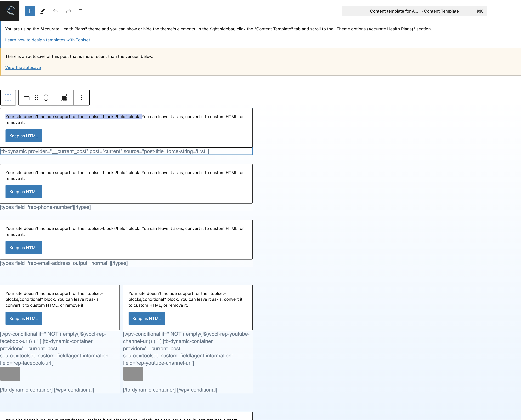Open the Content Template command palette bar
Image resolution: width=521 pixels, height=420 pixels.
(414, 11)
